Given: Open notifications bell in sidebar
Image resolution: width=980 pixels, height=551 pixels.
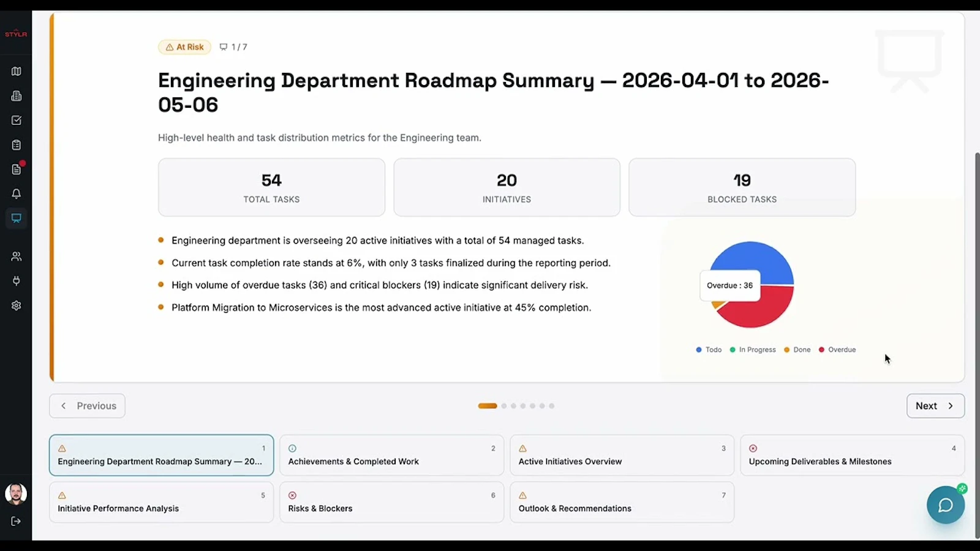Looking at the screenshot, I should (17, 193).
